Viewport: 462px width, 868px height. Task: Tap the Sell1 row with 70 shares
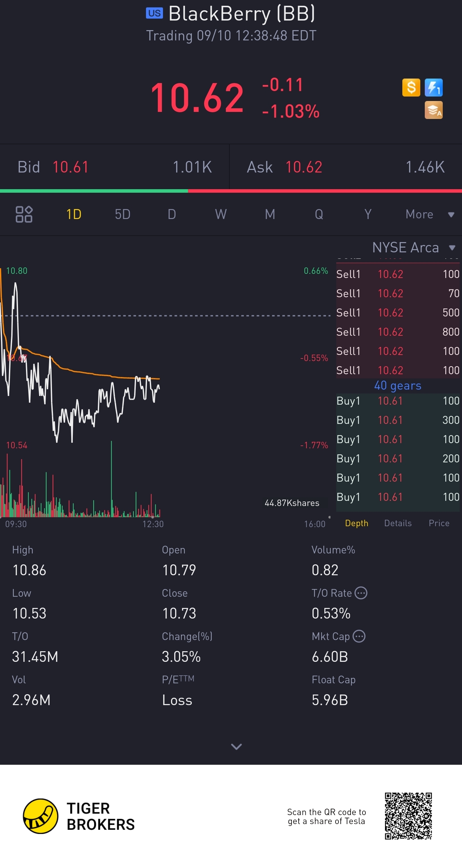398,293
